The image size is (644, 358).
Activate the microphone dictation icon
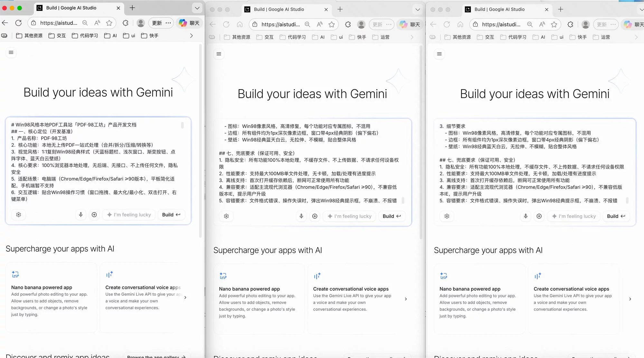[x=81, y=215]
